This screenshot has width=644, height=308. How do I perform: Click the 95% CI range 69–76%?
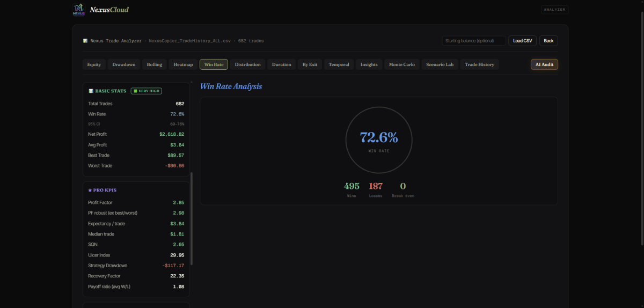[x=178, y=124]
